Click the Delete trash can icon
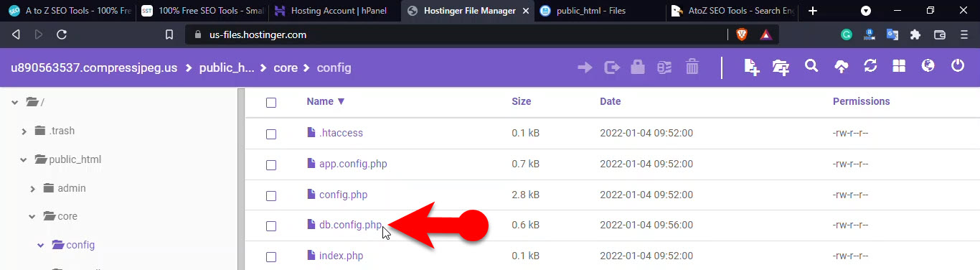 692,67
